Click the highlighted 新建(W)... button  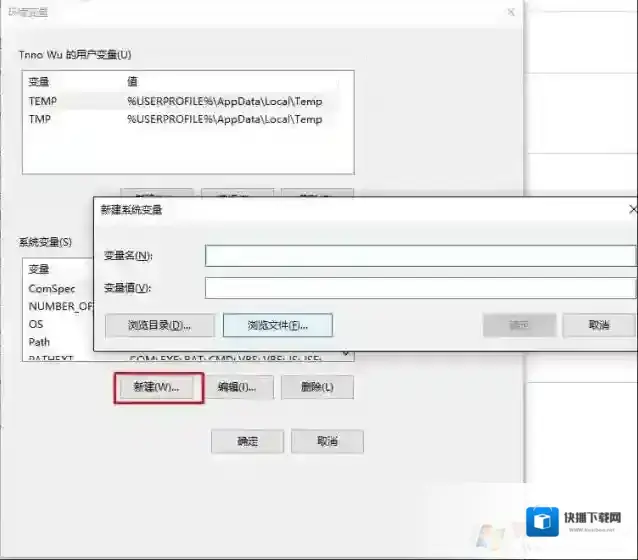[157, 388]
